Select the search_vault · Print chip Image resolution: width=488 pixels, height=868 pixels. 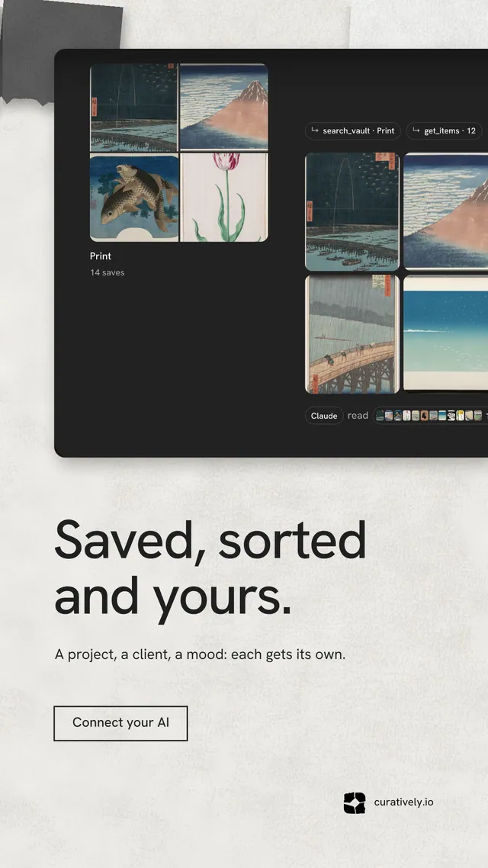click(x=353, y=130)
